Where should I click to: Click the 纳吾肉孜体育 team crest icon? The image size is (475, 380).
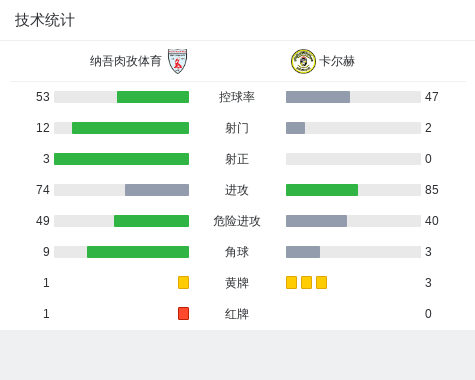pyautogui.click(x=177, y=61)
